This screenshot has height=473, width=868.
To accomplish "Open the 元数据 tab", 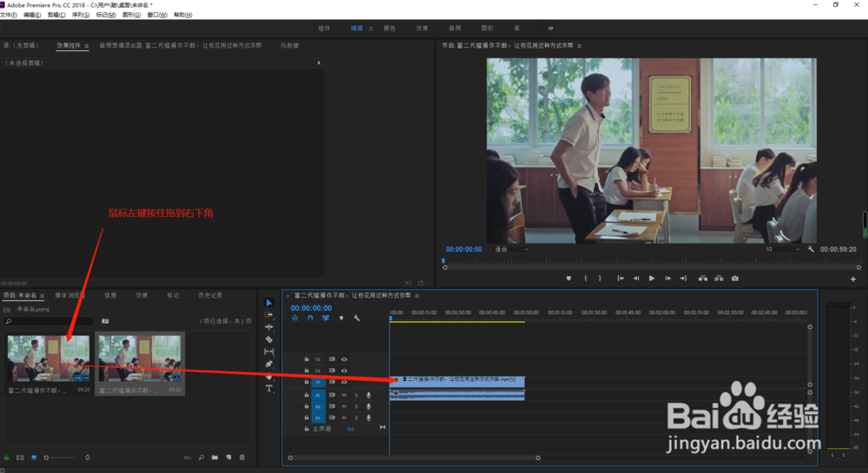I will [x=289, y=45].
